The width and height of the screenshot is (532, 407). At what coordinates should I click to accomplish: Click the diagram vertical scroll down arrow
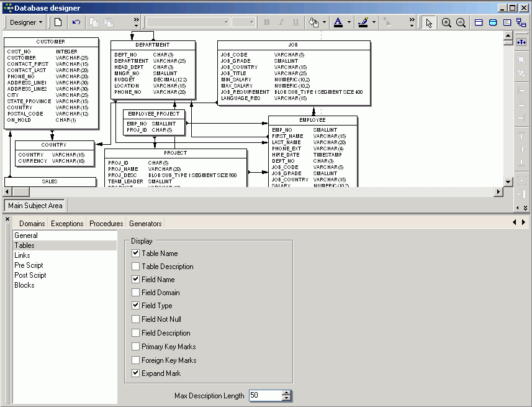(x=508, y=182)
